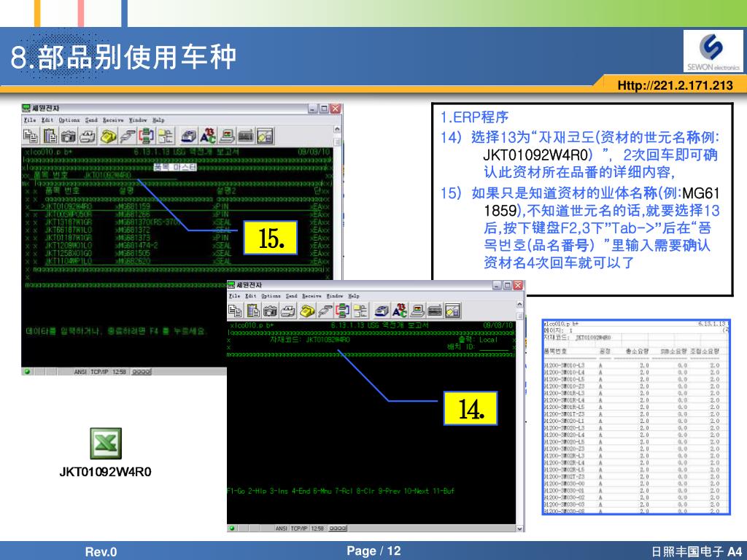The height and width of the screenshot is (560, 747).
Task: Open the JKT01092W4R0 Excel file icon
Action: pyautogui.click(x=105, y=443)
